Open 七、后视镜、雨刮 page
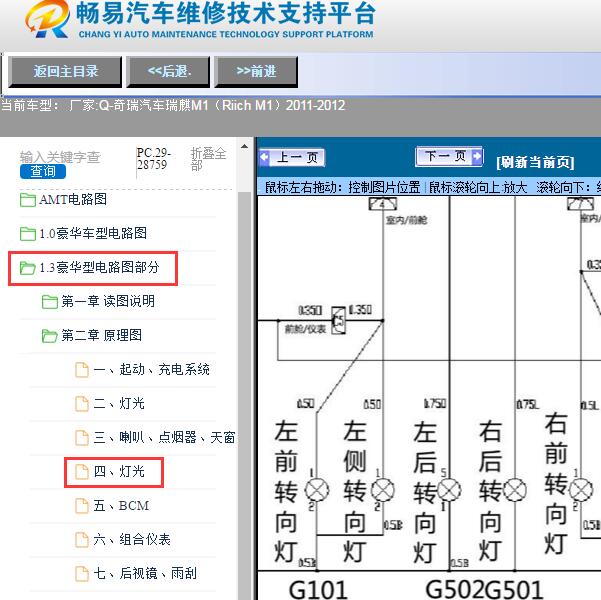The width and height of the screenshot is (601, 600). pyautogui.click(x=145, y=573)
